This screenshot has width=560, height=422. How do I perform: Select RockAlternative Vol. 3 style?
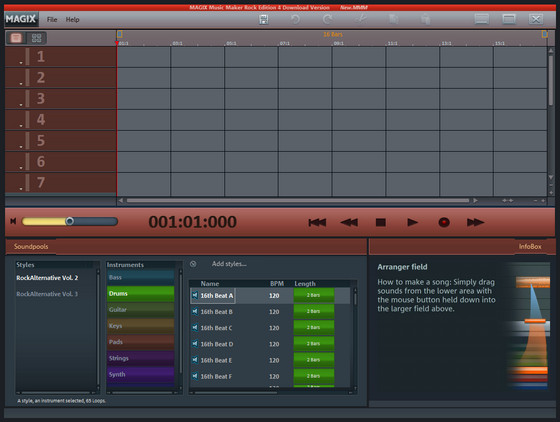click(47, 294)
